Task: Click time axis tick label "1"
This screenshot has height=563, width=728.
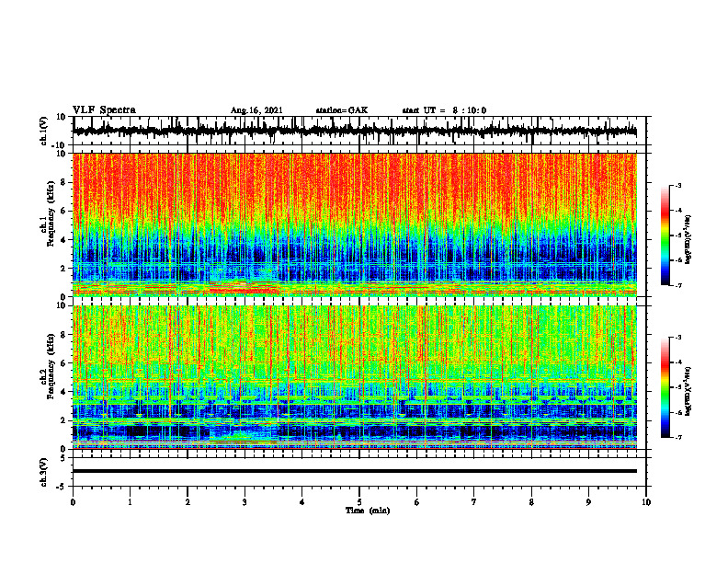Action: pyautogui.click(x=130, y=502)
